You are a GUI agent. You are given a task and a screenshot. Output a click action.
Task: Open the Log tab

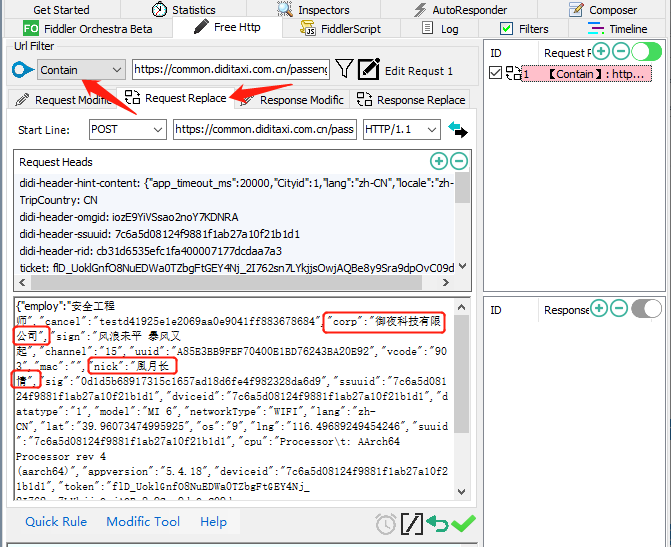coord(440,29)
